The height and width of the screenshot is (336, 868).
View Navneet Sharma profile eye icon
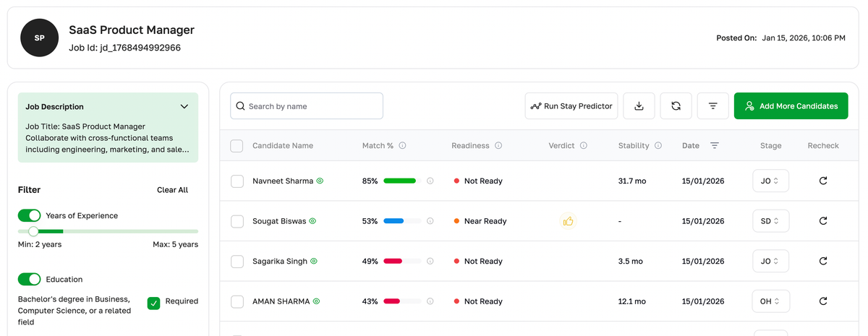[320, 181]
